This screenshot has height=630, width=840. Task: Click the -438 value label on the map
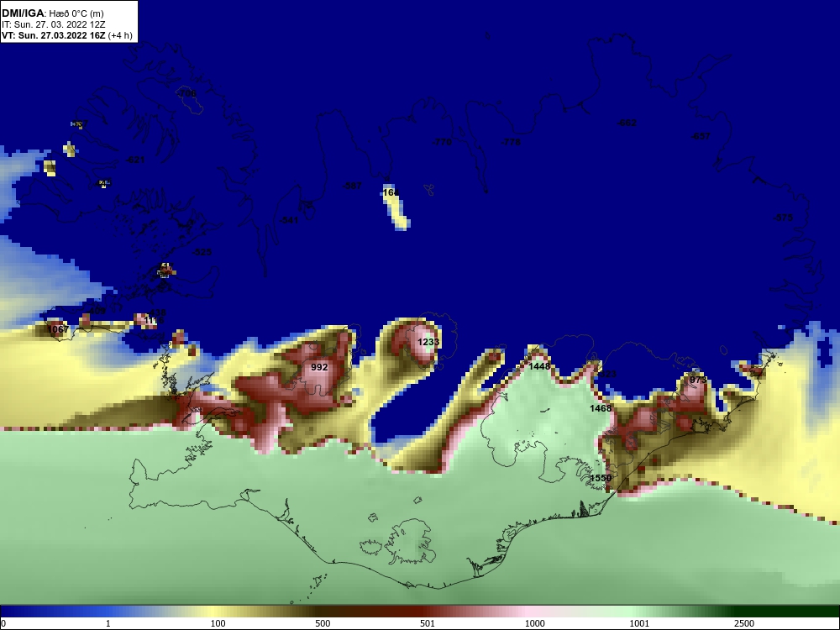pos(156,312)
